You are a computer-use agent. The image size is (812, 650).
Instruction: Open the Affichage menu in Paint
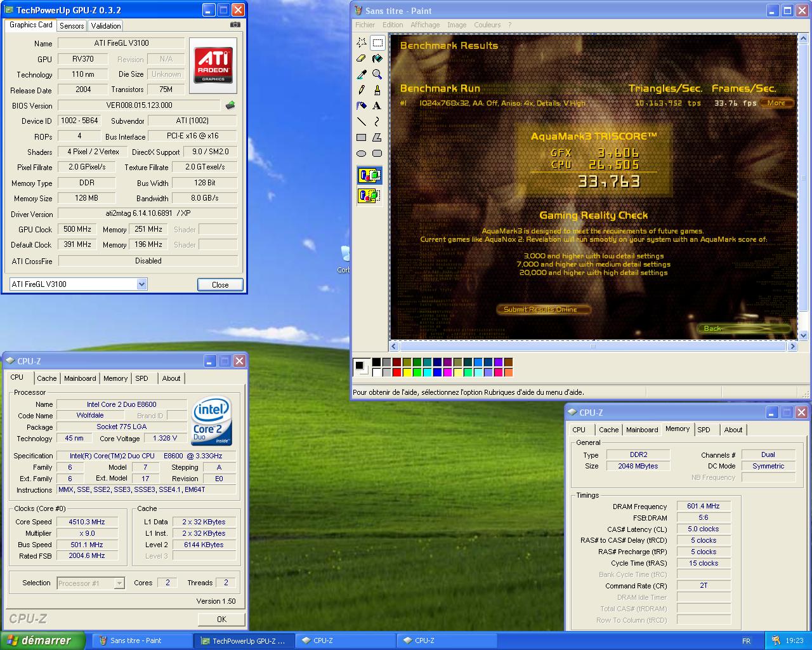click(x=425, y=25)
